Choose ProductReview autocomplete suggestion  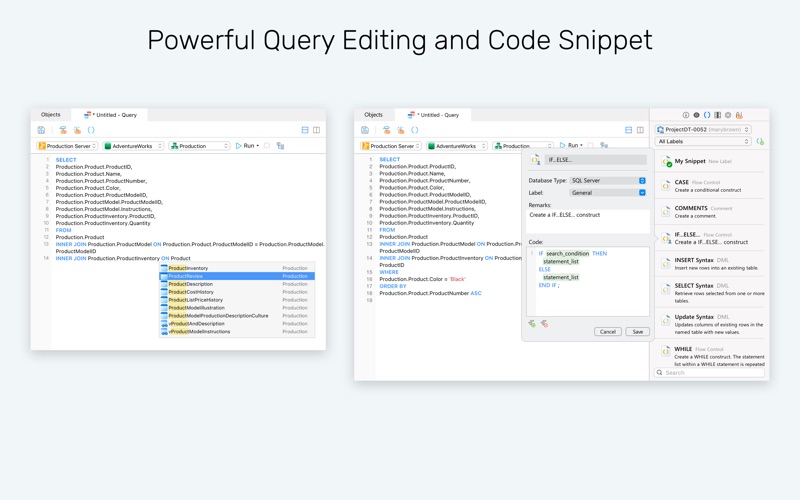[x=237, y=276]
